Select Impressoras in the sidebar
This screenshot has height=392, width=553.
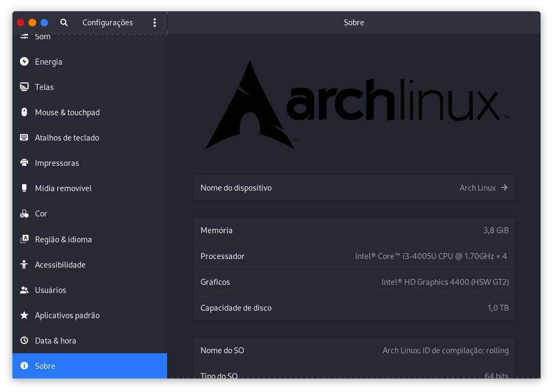pyautogui.click(x=90, y=163)
